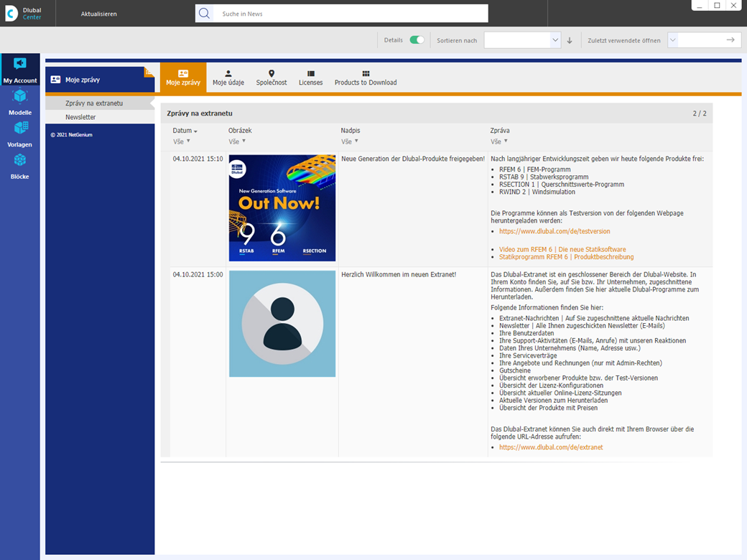Screen dimensions: 747x560
Task: Switch to the Moje údaje tab
Action: (x=228, y=78)
